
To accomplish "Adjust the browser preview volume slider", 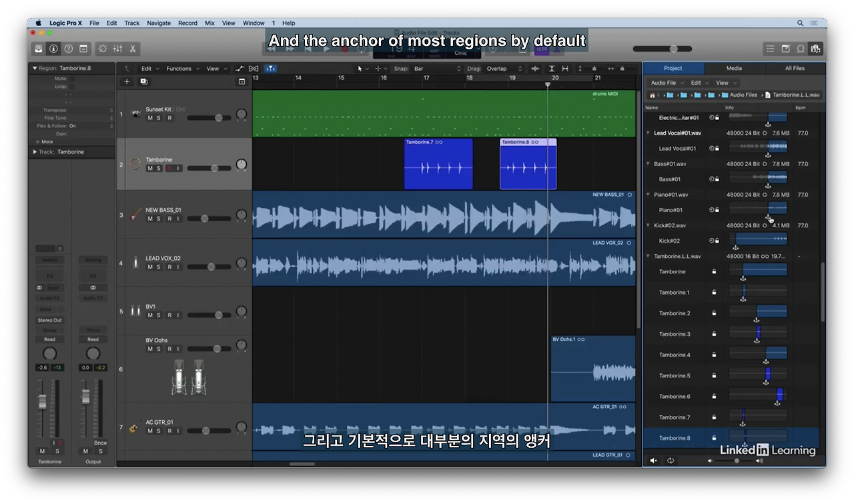I will (734, 460).
